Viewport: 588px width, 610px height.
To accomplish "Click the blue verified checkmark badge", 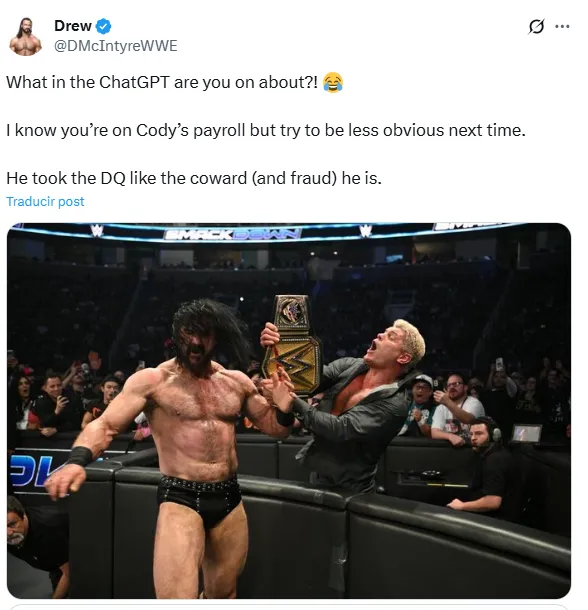I will click(104, 26).
